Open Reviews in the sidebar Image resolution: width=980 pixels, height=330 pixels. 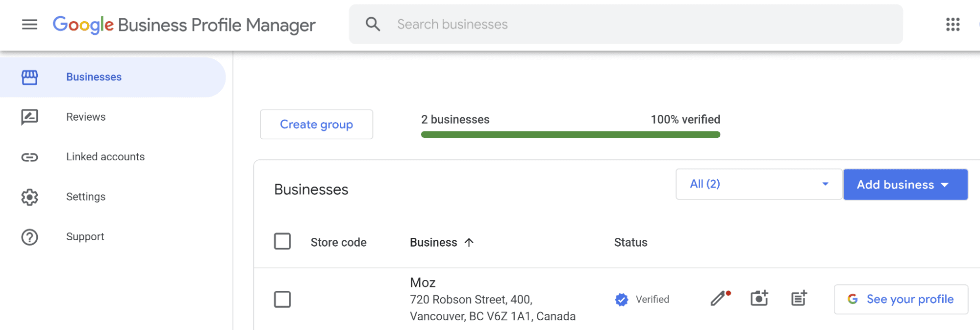[x=86, y=117]
